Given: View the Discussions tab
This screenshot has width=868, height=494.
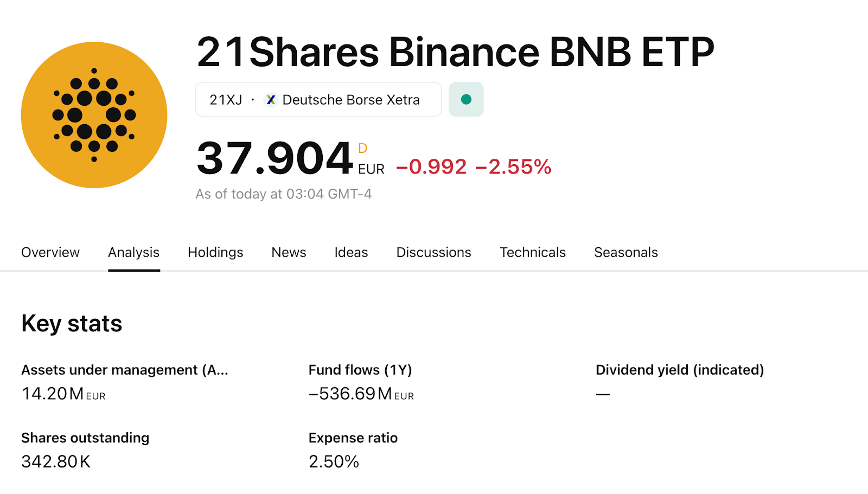Looking at the screenshot, I should click(x=433, y=252).
